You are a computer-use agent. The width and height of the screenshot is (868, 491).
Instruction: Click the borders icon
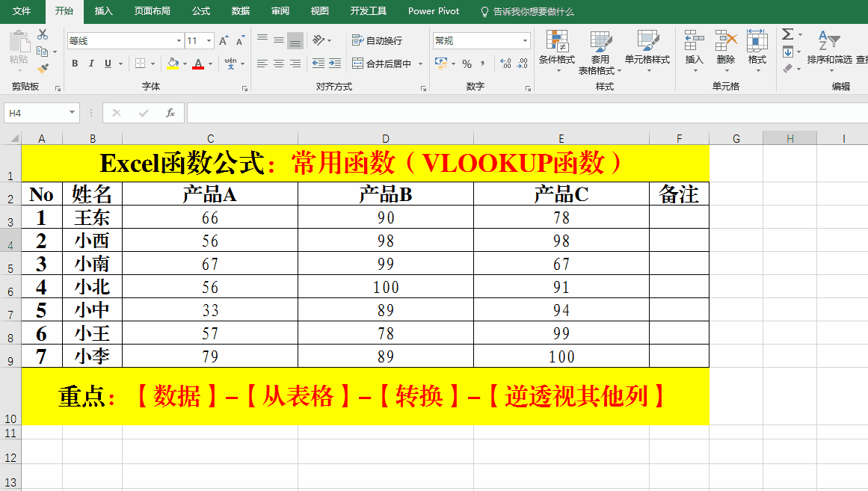coord(140,64)
